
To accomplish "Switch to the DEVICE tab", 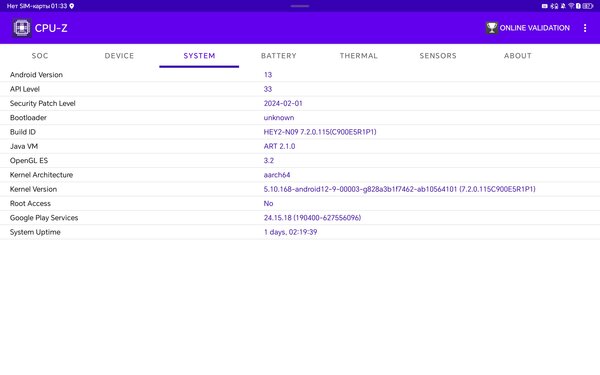I will pyautogui.click(x=119, y=56).
